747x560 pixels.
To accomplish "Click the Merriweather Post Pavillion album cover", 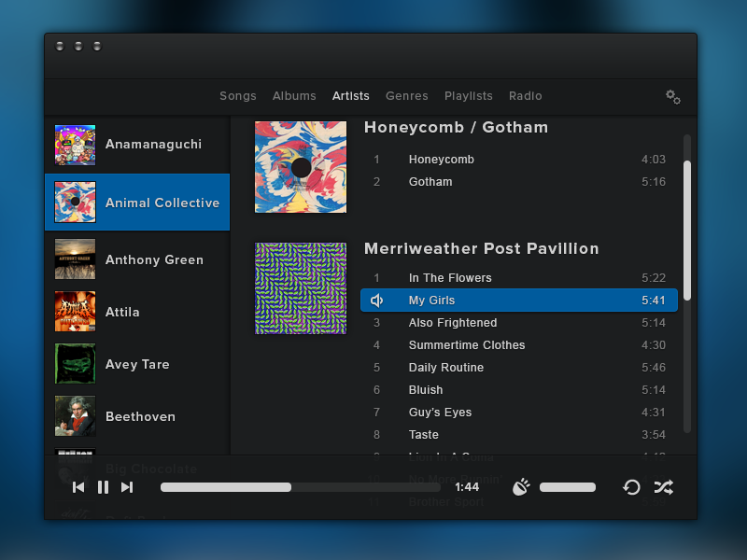I will (x=300, y=287).
